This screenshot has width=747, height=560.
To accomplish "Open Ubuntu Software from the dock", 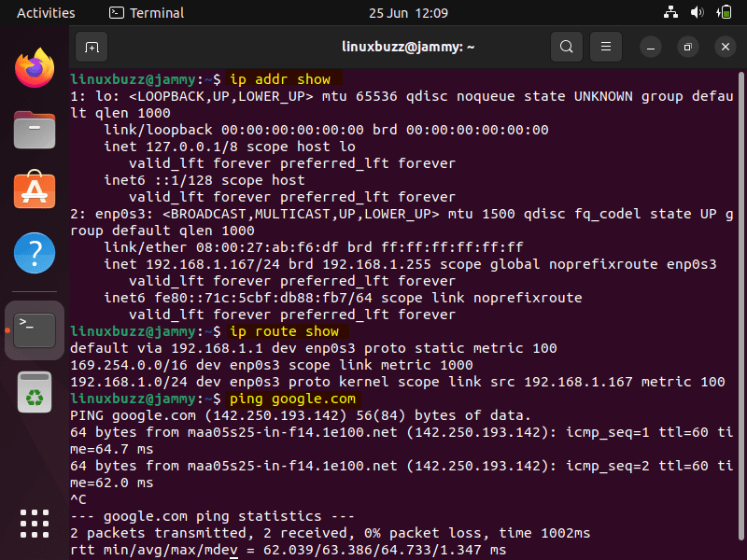I will click(x=35, y=191).
